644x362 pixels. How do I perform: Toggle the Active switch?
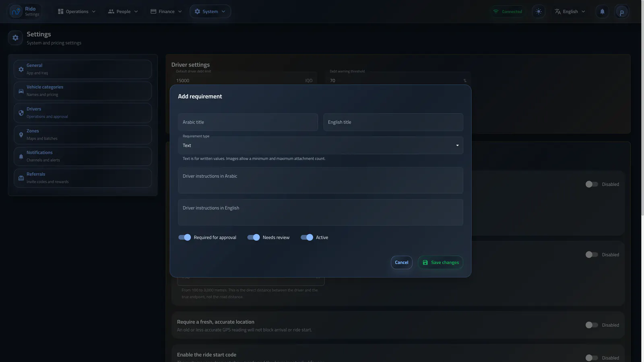coord(307,237)
